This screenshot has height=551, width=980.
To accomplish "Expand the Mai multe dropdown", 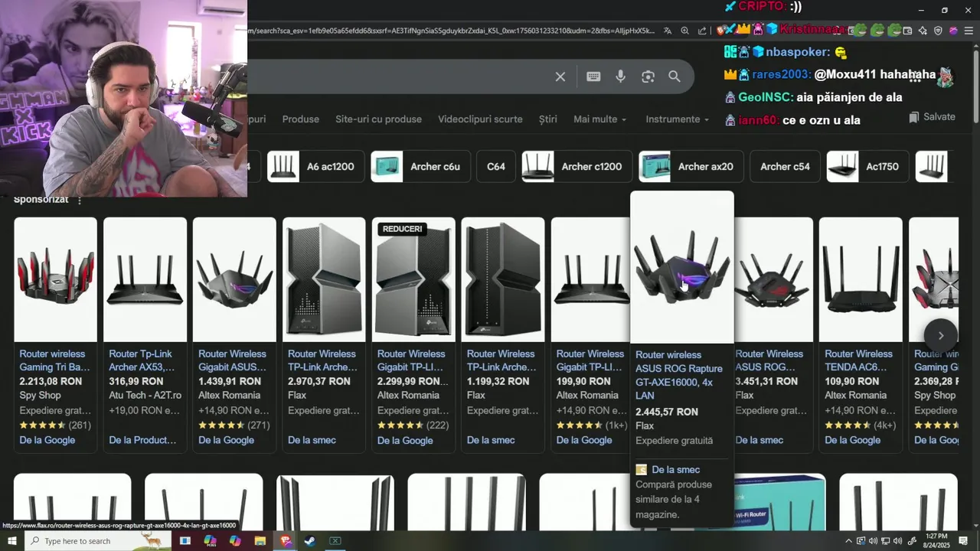I will [599, 119].
